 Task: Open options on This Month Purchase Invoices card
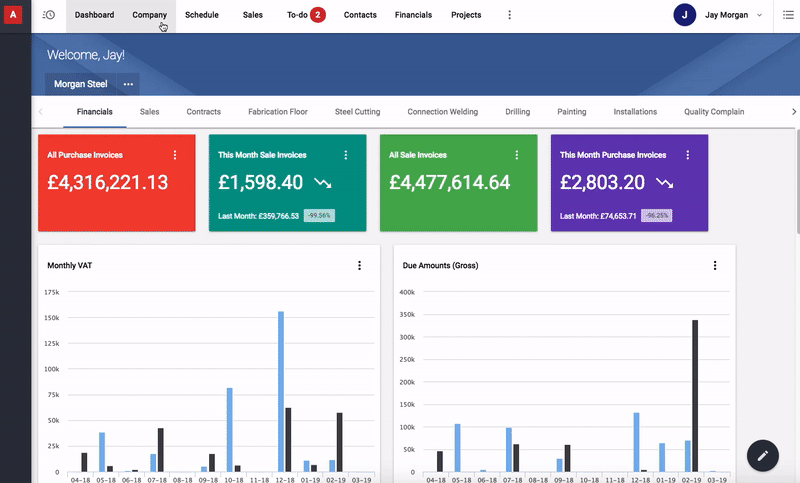[x=688, y=155]
